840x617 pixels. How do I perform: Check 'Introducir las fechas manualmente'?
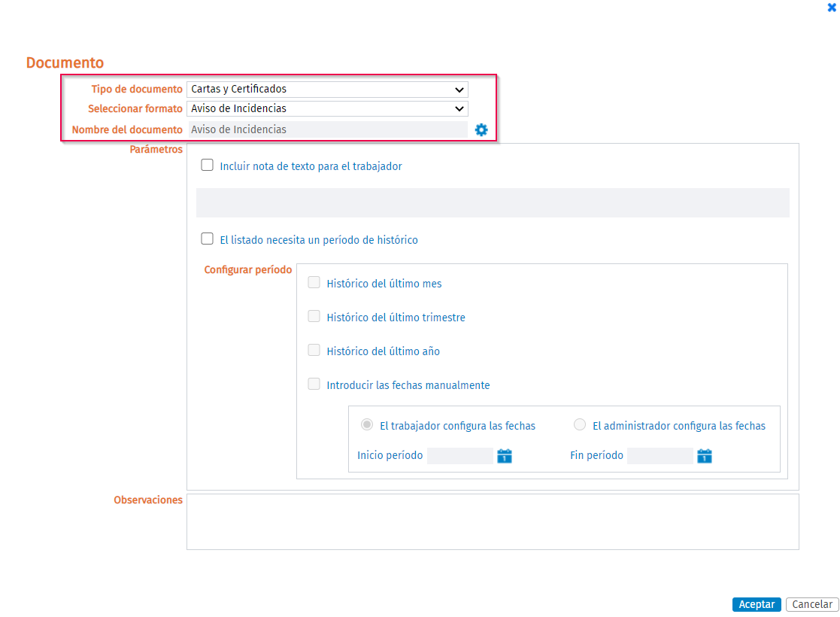click(314, 384)
